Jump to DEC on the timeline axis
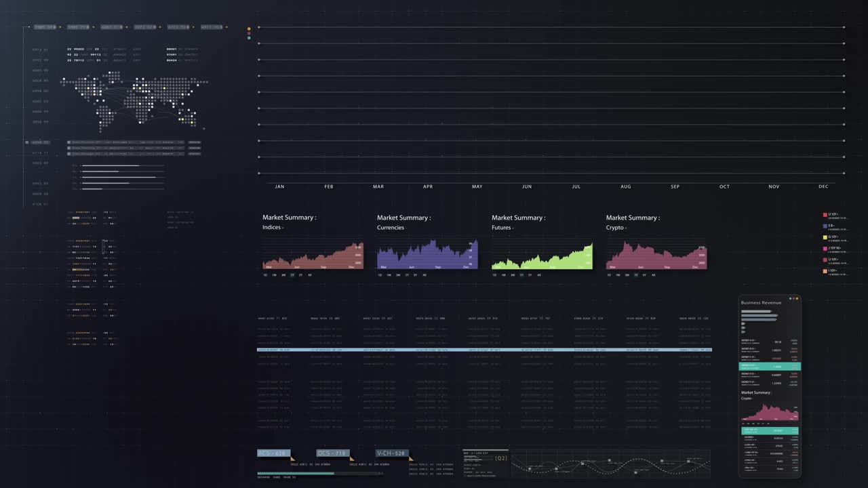 point(823,186)
